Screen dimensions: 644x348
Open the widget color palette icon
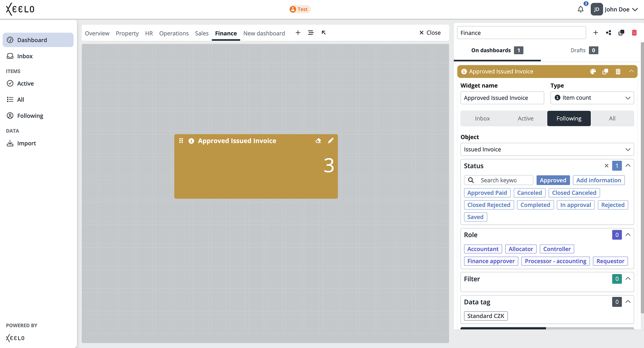pyautogui.click(x=593, y=72)
